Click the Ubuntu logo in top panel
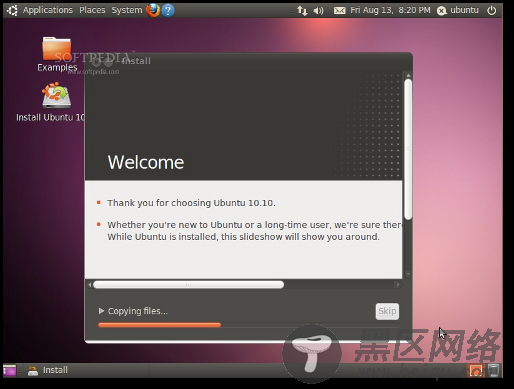The image size is (514, 389). 12,10
